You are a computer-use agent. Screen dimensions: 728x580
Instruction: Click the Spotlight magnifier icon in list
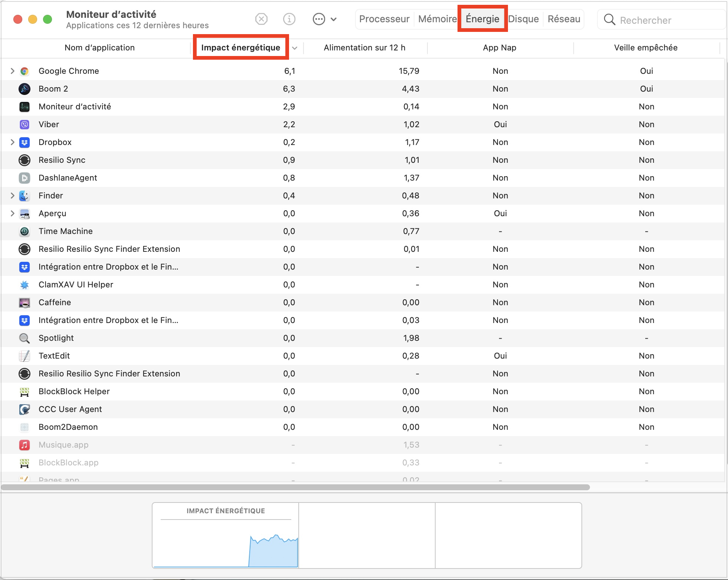pyautogui.click(x=24, y=338)
